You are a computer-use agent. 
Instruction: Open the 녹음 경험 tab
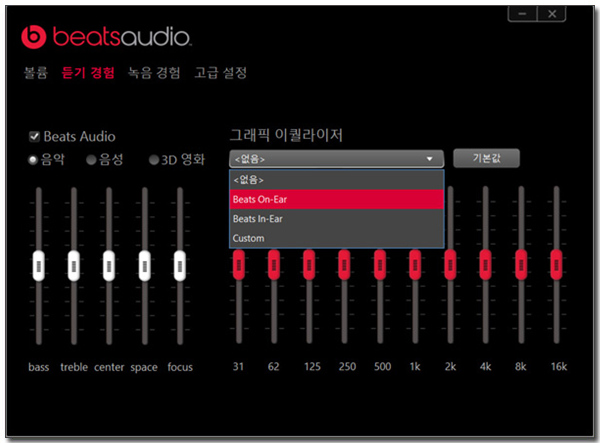pyautogui.click(x=154, y=72)
